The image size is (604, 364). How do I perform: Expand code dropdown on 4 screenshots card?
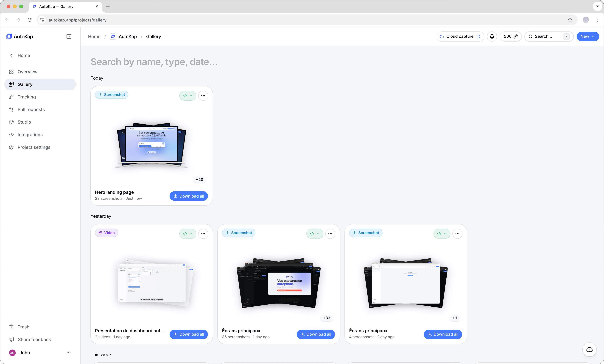442,234
